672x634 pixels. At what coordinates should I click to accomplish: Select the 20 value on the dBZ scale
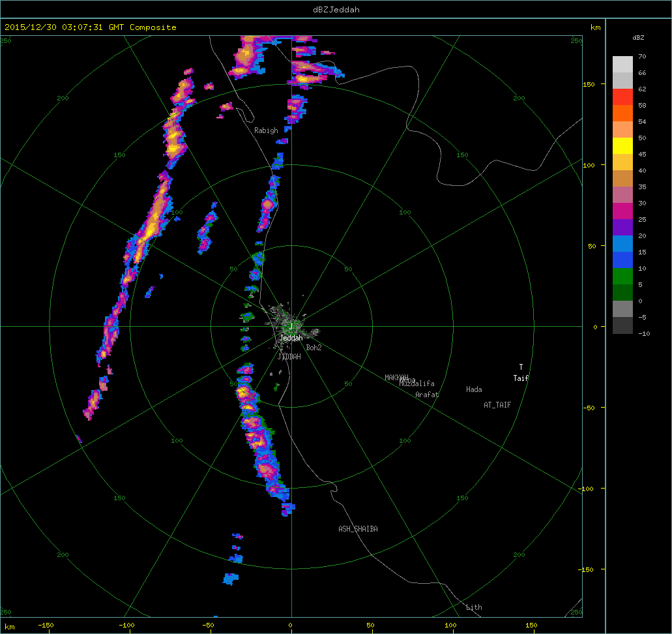tap(642, 235)
